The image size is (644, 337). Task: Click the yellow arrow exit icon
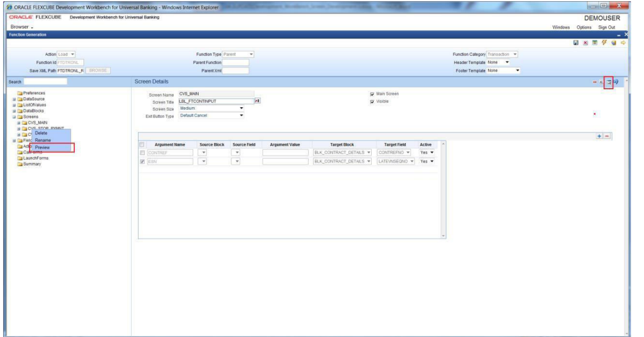pos(623,43)
